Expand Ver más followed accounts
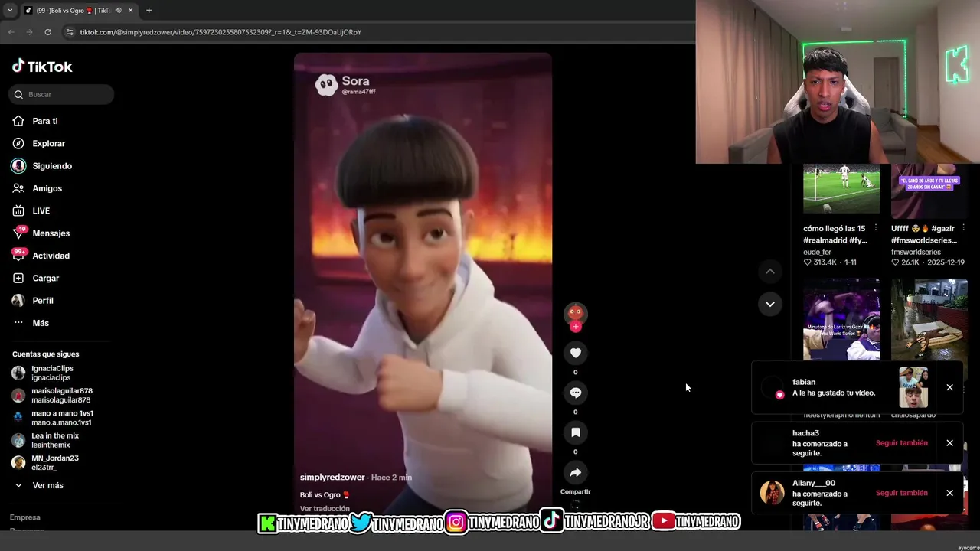 click(x=47, y=485)
